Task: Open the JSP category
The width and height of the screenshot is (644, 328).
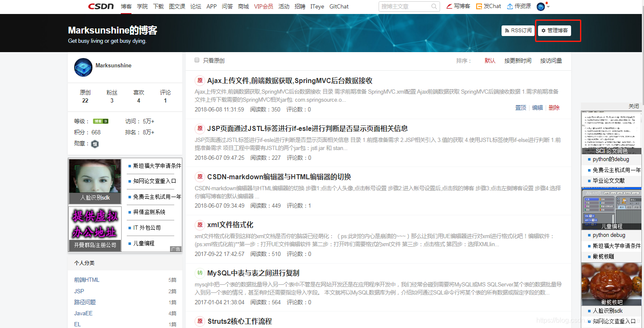Action: click(x=79, y=291)
